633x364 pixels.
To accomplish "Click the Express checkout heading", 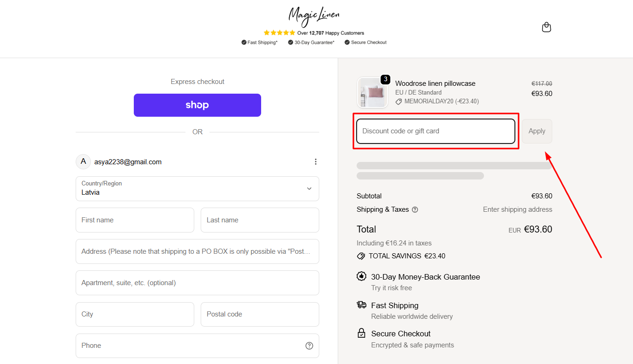I will tap(197, 82).
